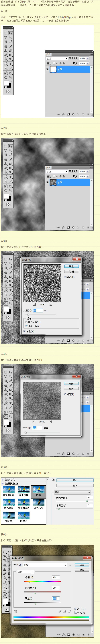Expand the 风格化 filter folder
The height and width of the screenshot is (644, 100).
[x=3, y=480]
